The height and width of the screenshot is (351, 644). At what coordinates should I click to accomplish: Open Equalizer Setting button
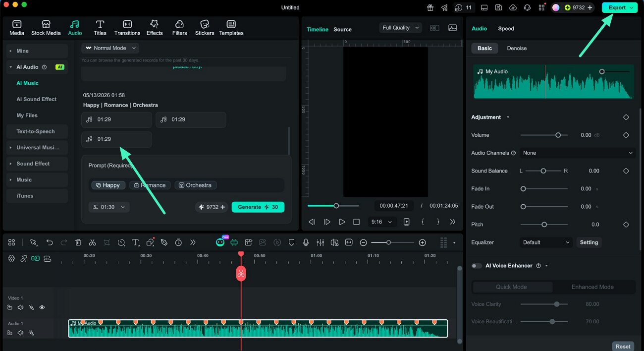(x=589, y=242)
